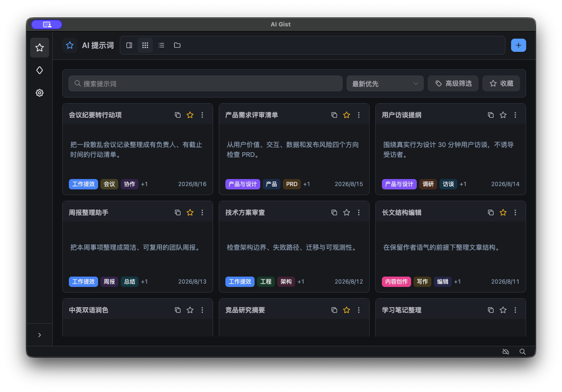The height and width of the screenshot is (392, 562).
Task: Favorite the 用户访谈提纲 card
Action: [503, 115]
